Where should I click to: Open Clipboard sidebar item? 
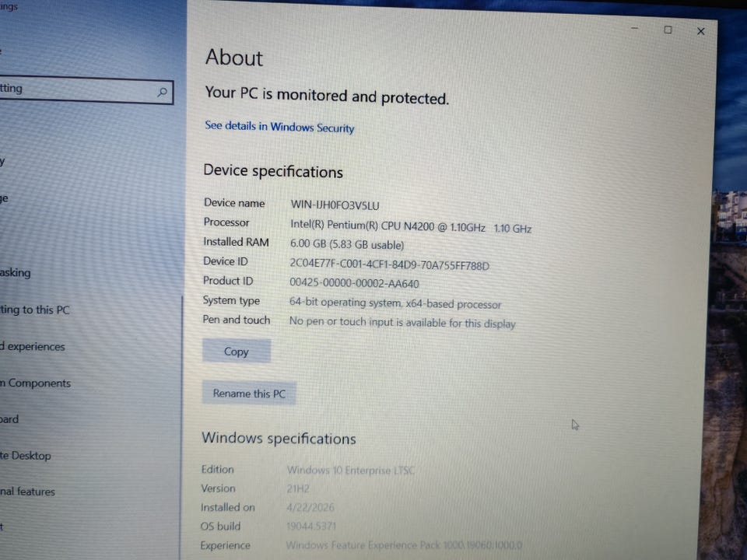(x=9, y=419)
